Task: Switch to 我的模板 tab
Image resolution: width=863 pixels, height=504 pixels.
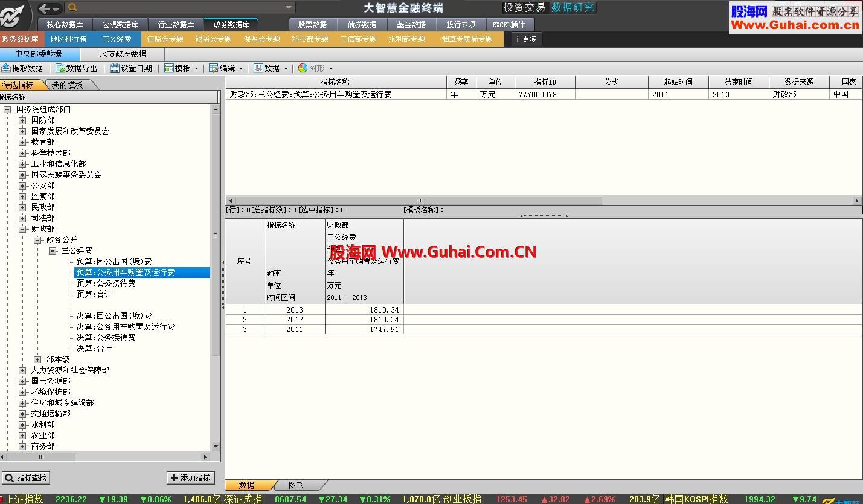Action: click(67, 85)
